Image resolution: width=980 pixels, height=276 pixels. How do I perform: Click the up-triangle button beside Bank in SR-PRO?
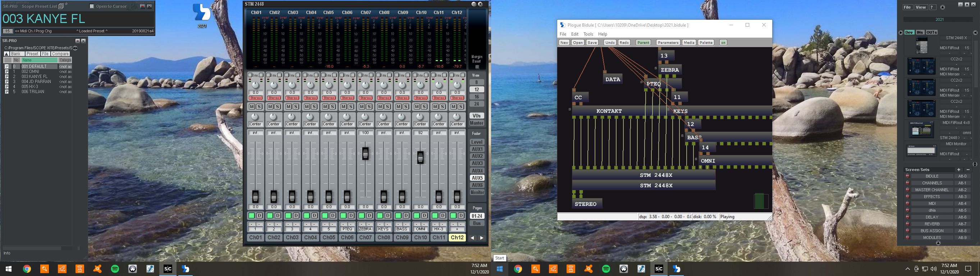[6, 54]
